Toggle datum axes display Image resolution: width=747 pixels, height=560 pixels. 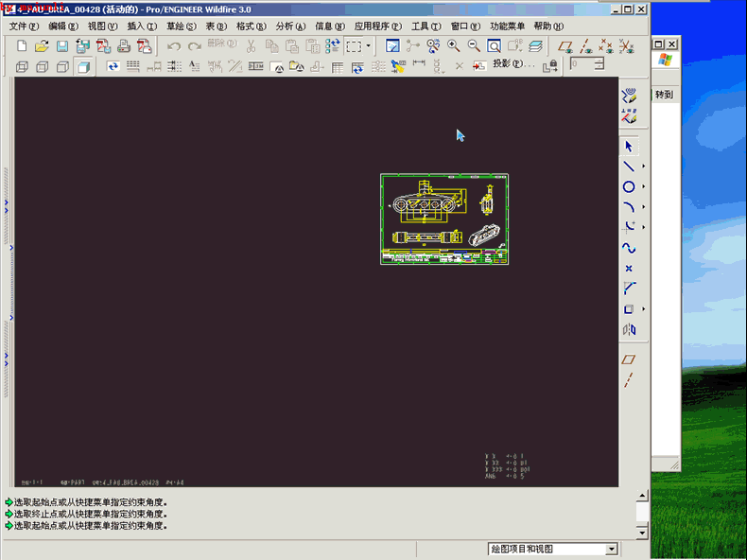pos(585,46)
